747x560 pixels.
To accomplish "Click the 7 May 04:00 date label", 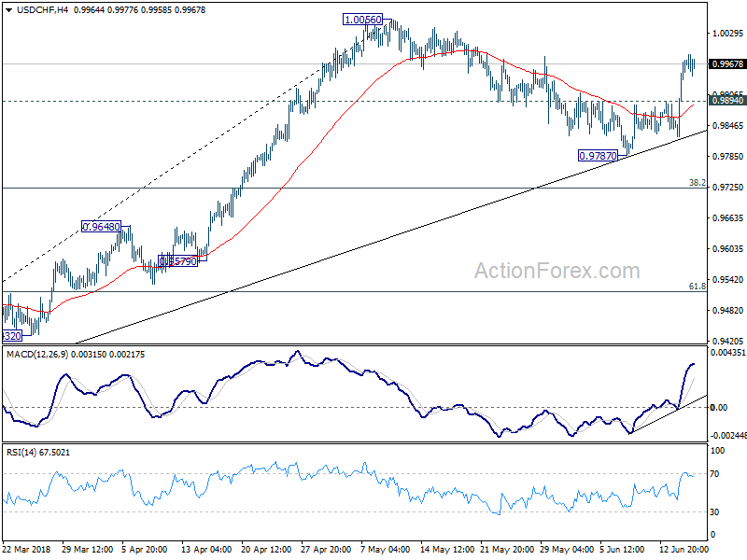I will [386, 550].
